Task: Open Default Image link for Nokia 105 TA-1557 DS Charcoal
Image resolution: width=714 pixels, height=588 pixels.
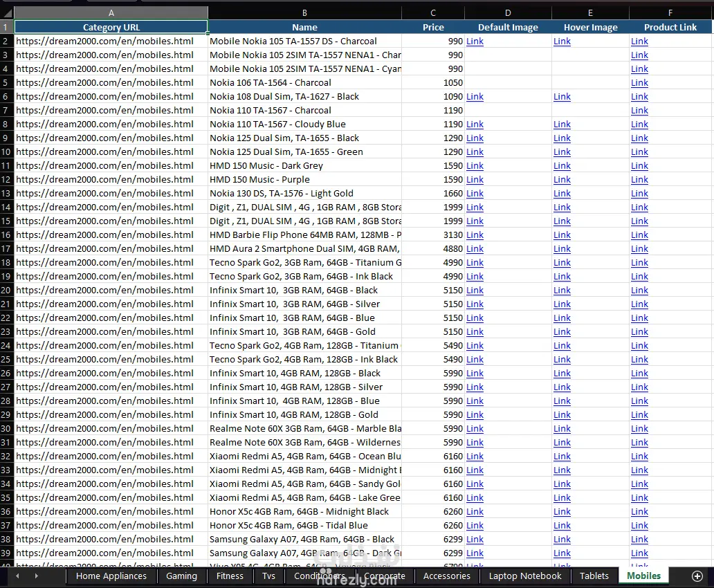Action: click(475, 41)
